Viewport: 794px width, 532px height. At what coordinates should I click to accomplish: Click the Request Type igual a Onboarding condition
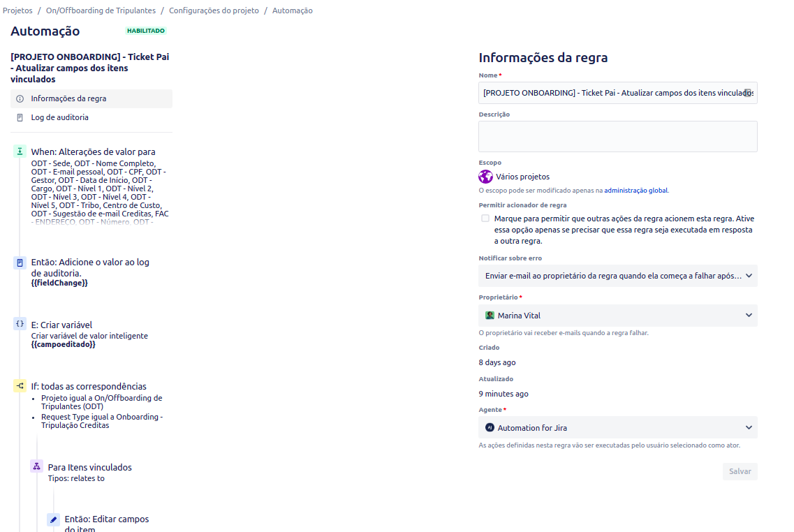tap(102, 421)
